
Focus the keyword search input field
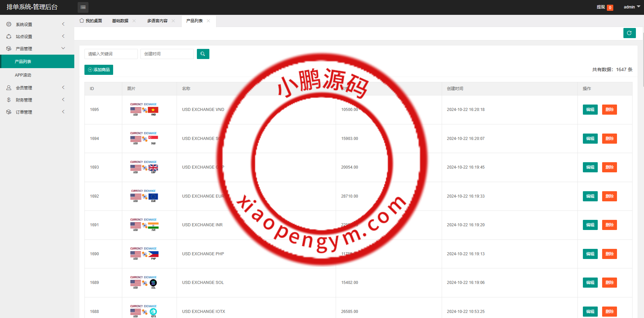111,54
